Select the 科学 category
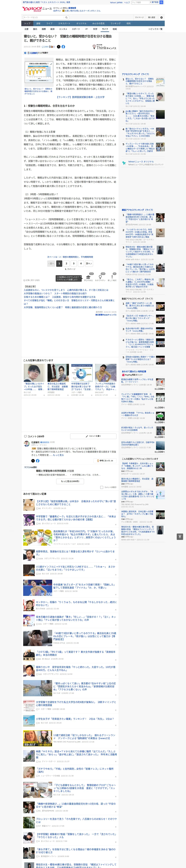 coord(95,29)
